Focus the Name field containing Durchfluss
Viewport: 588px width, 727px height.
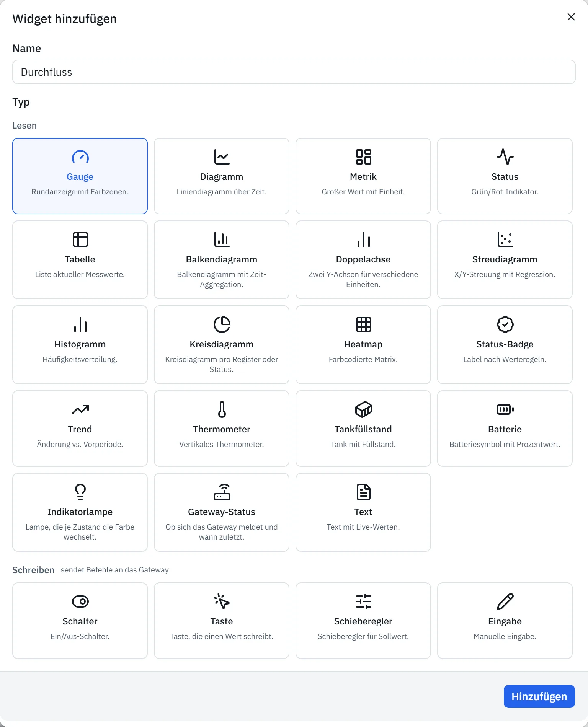click(x=294, y=72)
